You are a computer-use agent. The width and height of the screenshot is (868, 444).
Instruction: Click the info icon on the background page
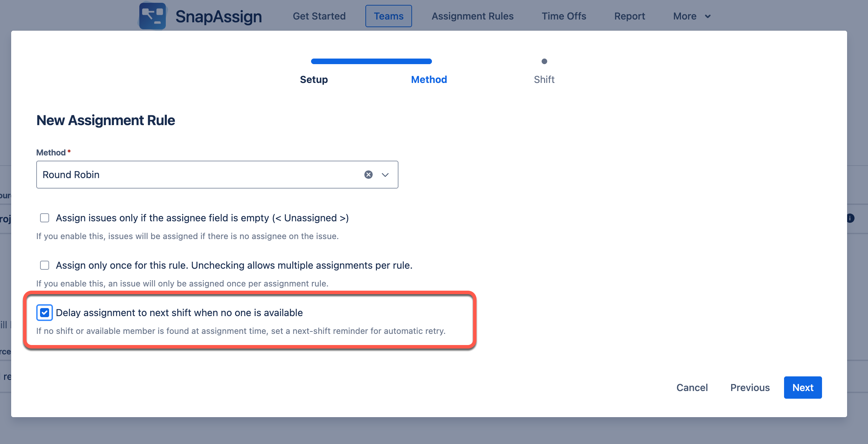point(850,218)
